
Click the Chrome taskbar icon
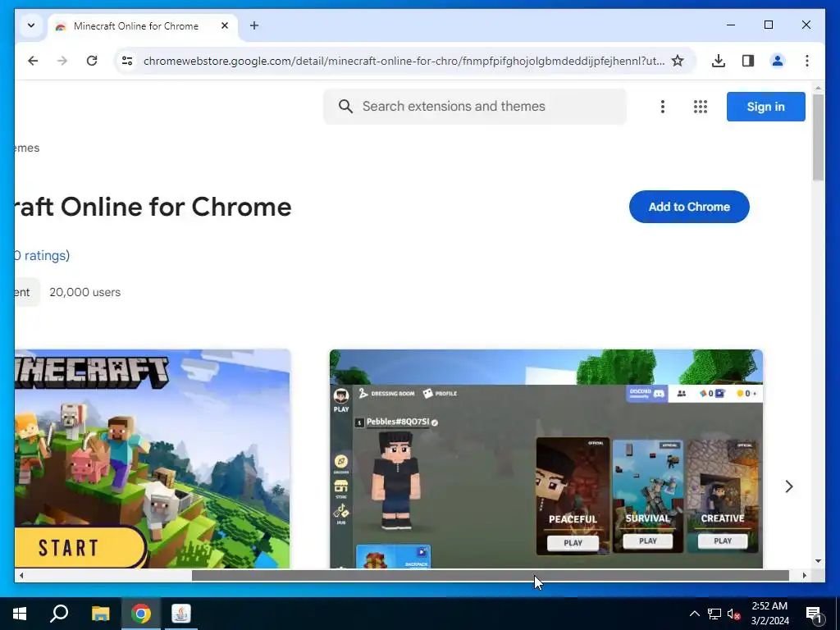(x=141, y=614)
